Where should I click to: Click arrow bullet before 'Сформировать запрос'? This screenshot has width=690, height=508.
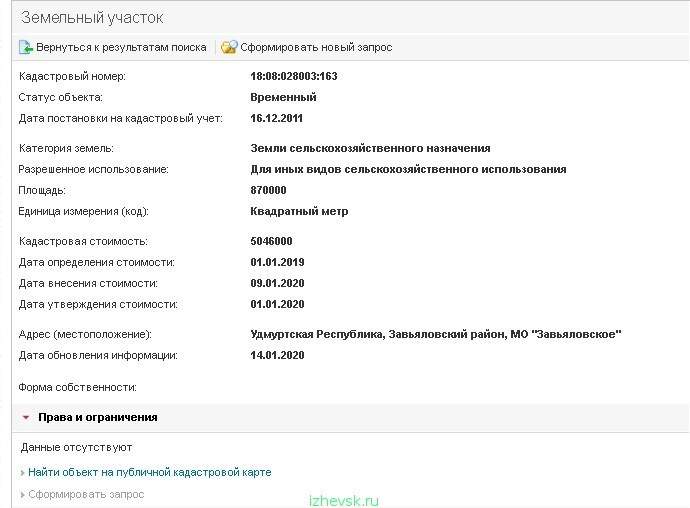(22, 495)
